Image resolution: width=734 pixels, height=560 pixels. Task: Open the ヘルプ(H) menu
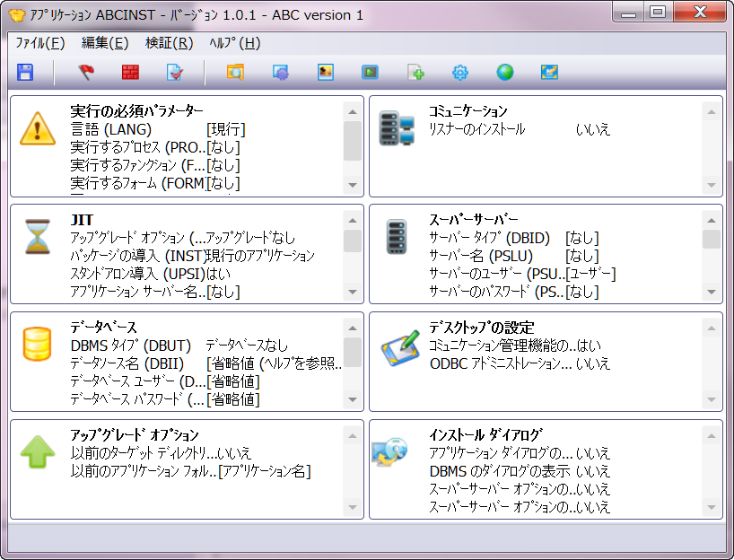[234, 43]
